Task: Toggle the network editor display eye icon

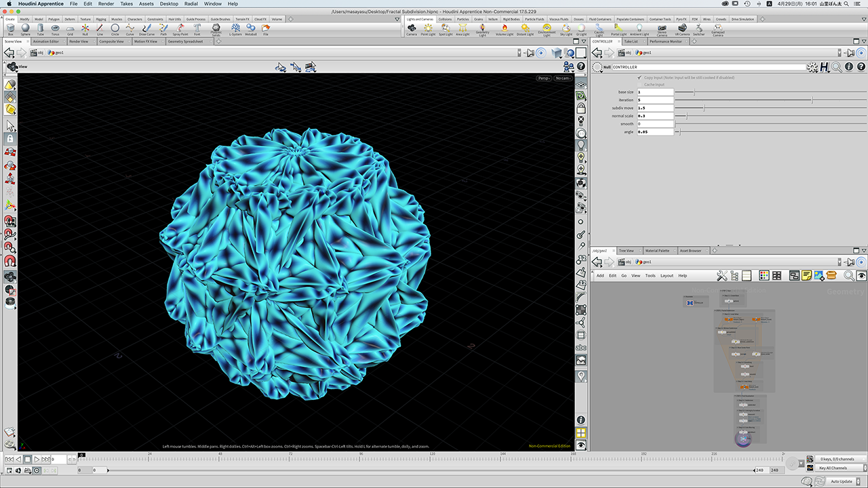Action: pyautogui.click(x=861, y=275)
